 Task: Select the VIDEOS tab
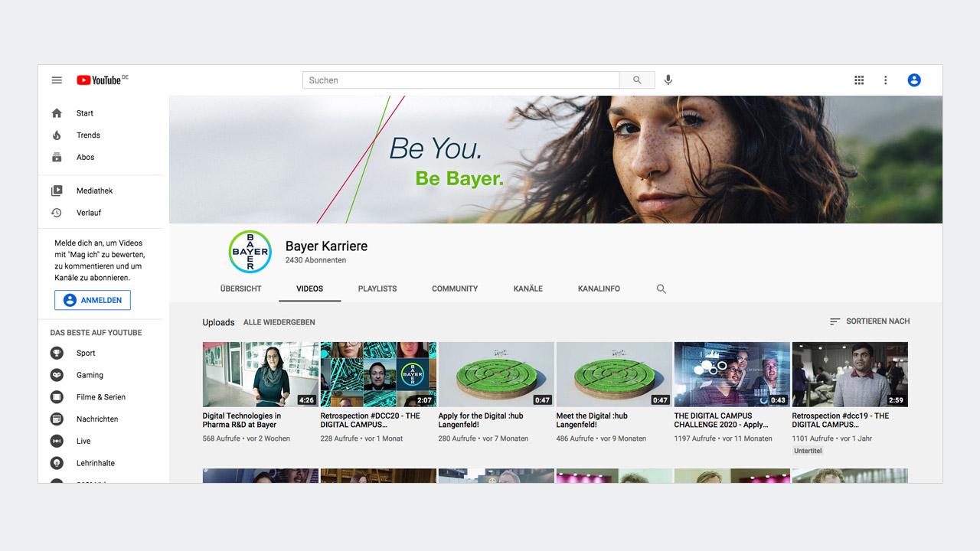pos(310,289)
